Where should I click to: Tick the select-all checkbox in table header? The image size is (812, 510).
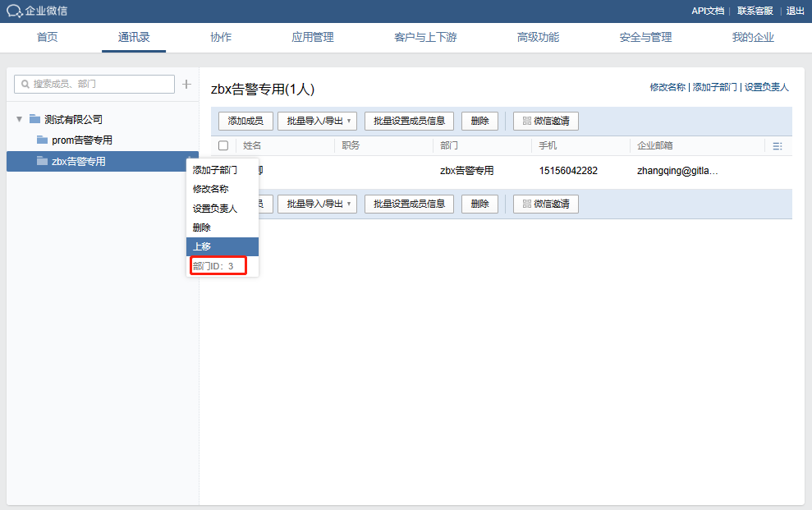223,146
